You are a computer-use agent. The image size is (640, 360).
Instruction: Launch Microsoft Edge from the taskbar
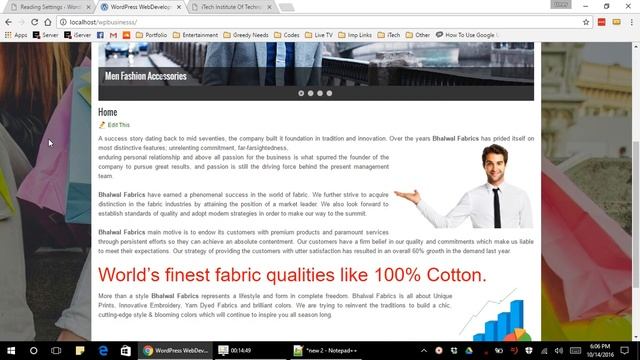103,351
